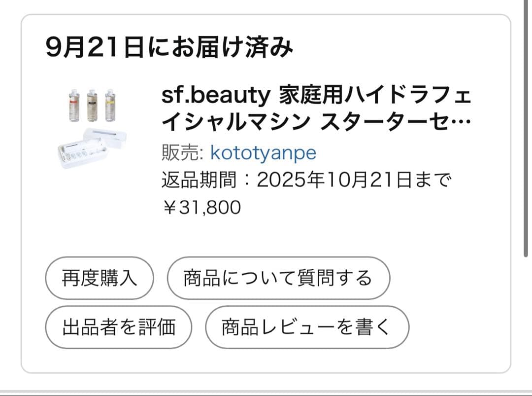Screen dimensions: 532x396
Task: Click 商品について質問する to ask about the product
Action: click(278, 279)
